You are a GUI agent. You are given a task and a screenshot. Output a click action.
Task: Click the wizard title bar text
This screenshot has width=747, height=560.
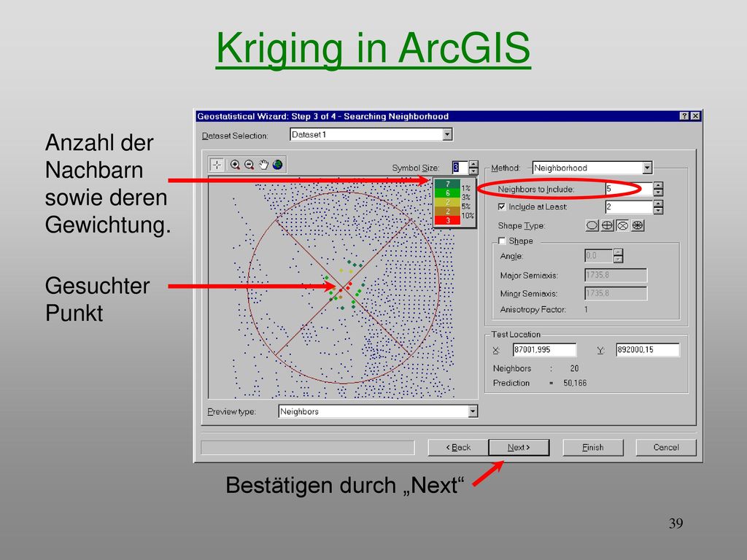[x=323, y=116]
